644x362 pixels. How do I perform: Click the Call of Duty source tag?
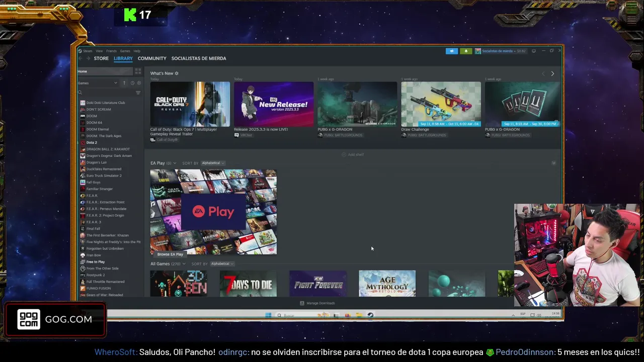(x=167, y=139)
